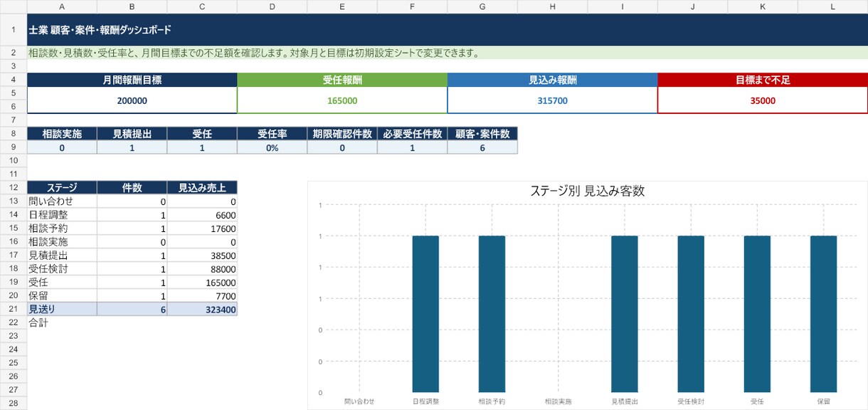Select the 必要受任件数 KPI header
Screen dimensions: 868x410
tap(412, 134)
